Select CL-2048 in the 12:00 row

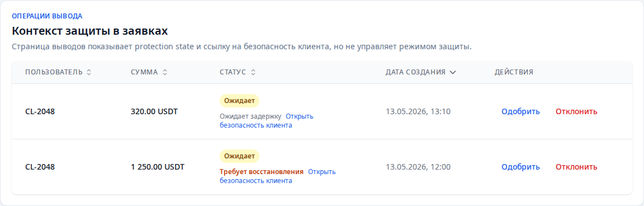(40, 167)
